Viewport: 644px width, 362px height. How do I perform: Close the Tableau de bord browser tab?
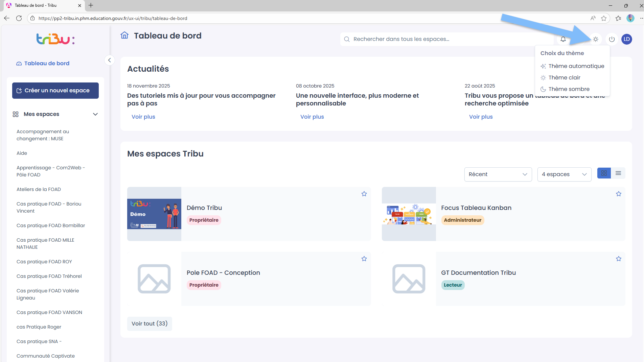tap(79, 5)
